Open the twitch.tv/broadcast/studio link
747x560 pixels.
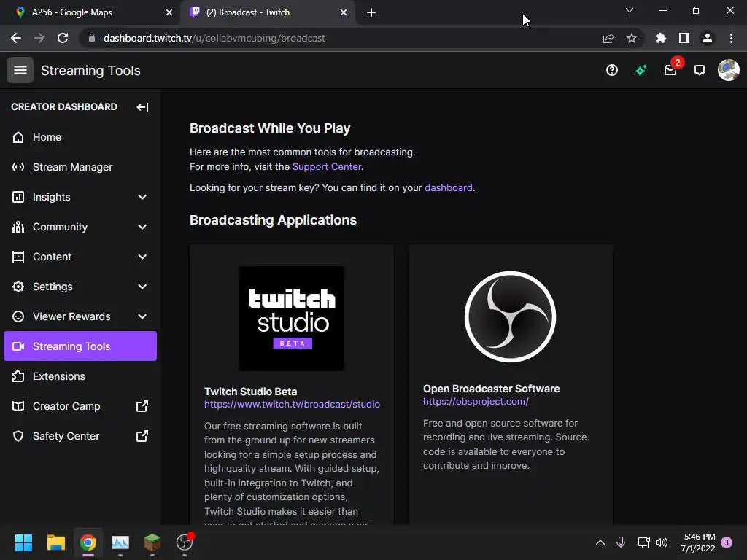(292, 404)
